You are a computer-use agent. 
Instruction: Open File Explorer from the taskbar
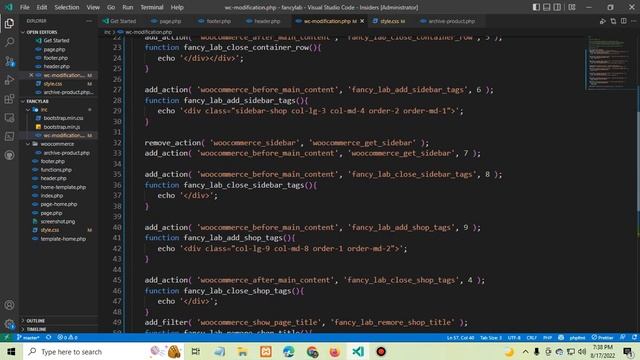(x=242, y=351)
